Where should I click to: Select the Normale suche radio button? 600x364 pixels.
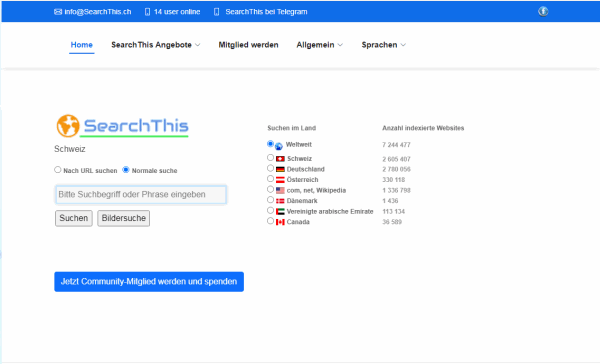(126, 170)
